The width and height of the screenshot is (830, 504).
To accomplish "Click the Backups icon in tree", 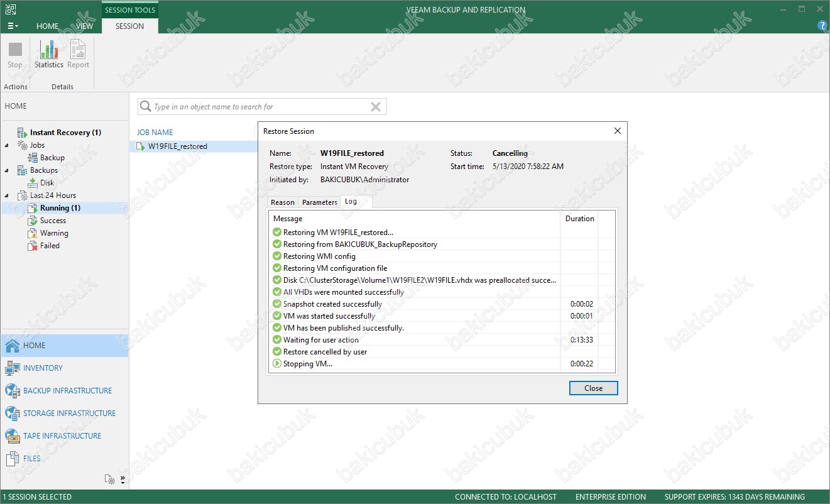I will click(22, 170).
